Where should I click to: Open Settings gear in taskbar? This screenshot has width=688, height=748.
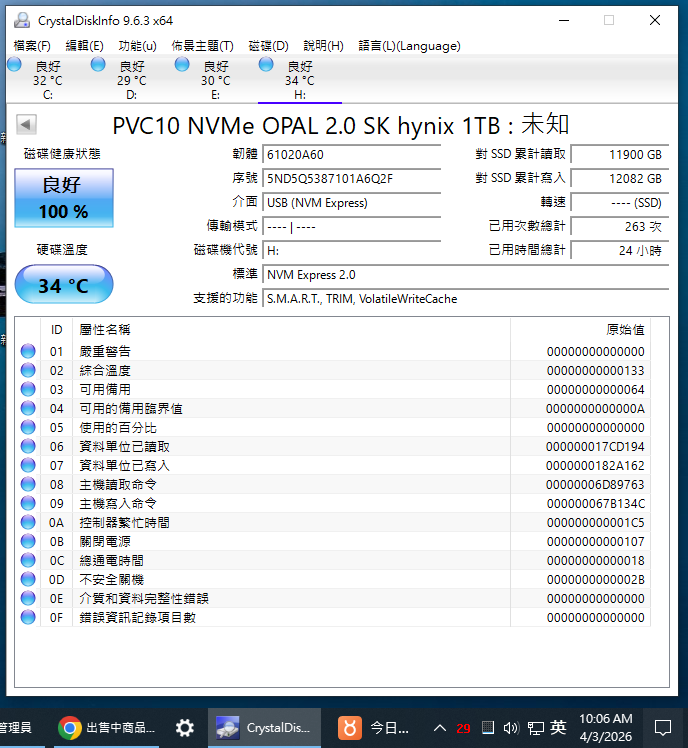tap(185, 727)
